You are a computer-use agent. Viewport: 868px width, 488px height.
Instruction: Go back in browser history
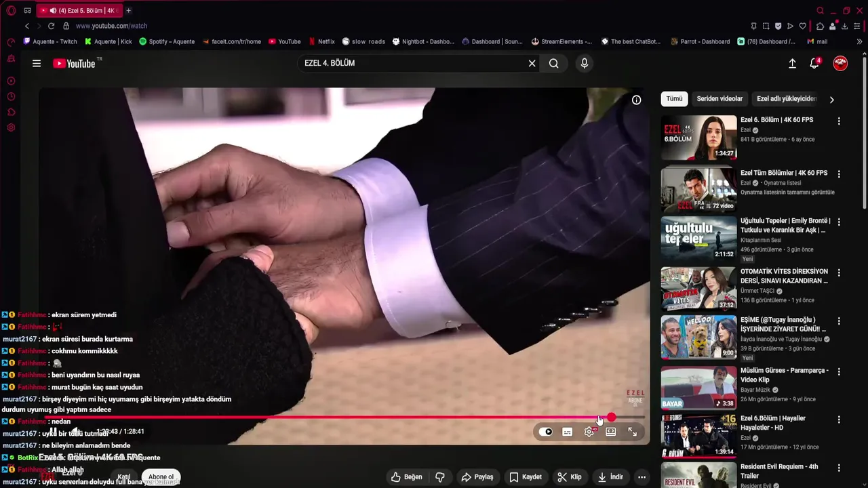[x=27, y=26]
